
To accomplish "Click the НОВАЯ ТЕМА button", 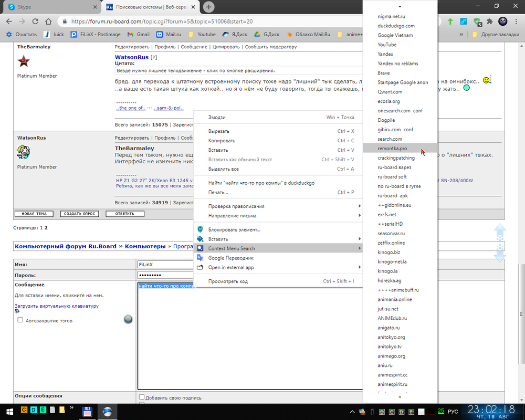I will pos(34,214).
